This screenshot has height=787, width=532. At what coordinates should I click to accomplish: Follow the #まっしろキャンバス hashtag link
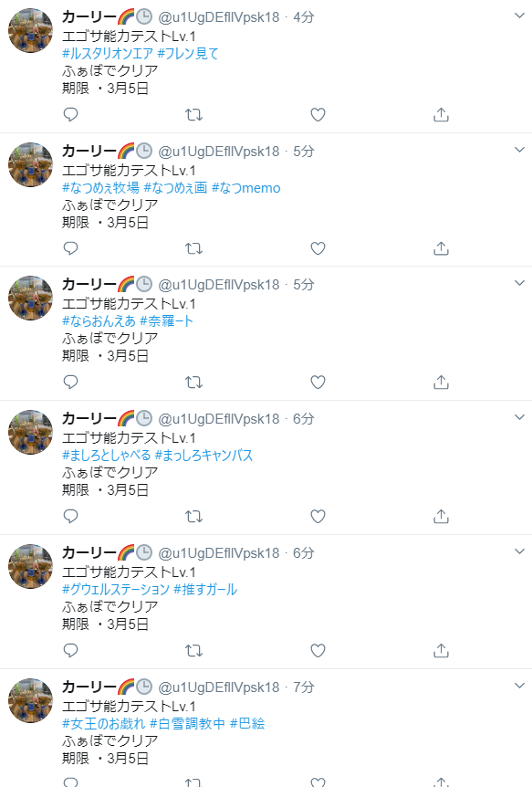pyautogui.click(x=203, y=456)
